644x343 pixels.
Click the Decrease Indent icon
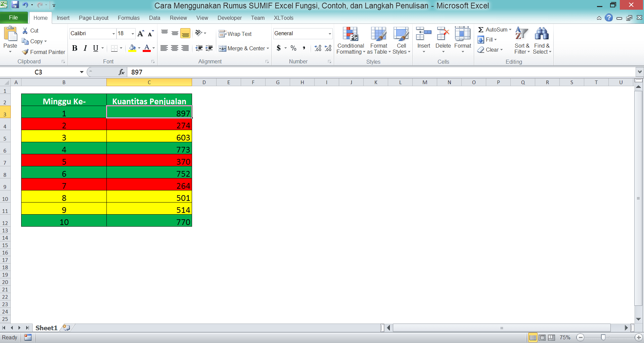(199, 48)
